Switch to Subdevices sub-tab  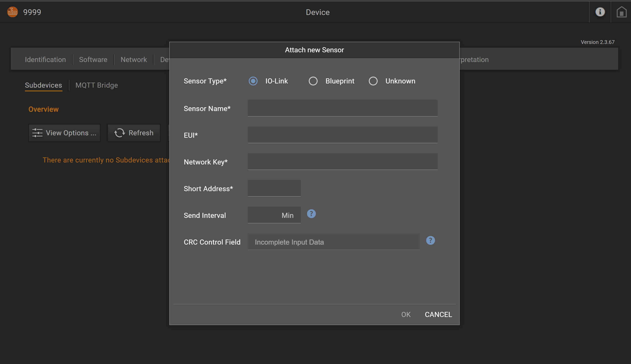tap(43, 85)
